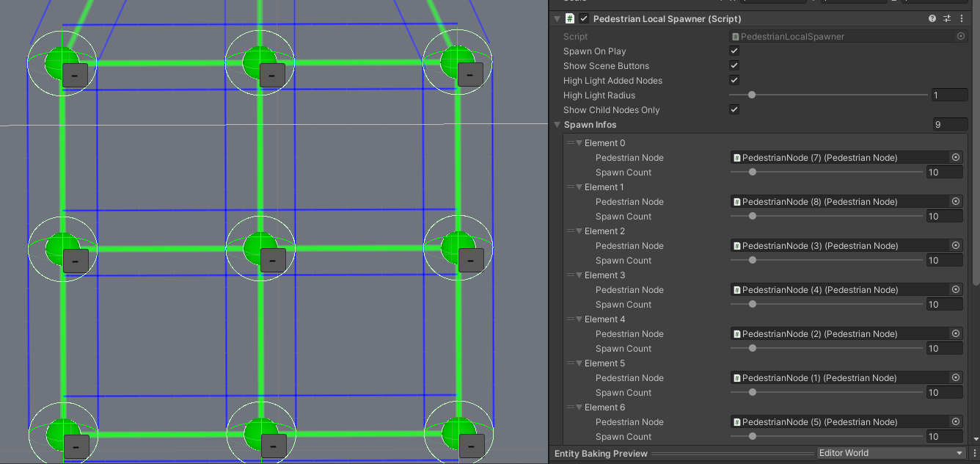Open the Editor World baking preview dropdown
This screenshot has height=464, width=980.
click(x=891, y=453)
